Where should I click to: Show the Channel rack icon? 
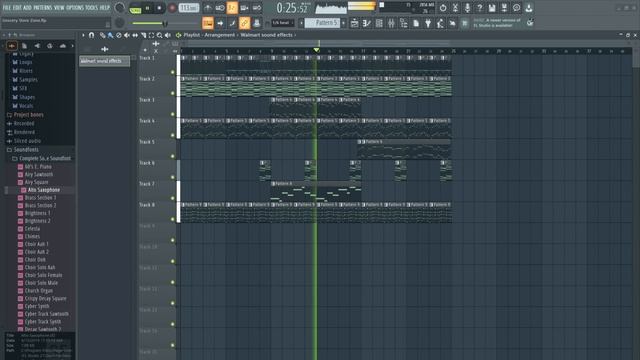[379, 23]
